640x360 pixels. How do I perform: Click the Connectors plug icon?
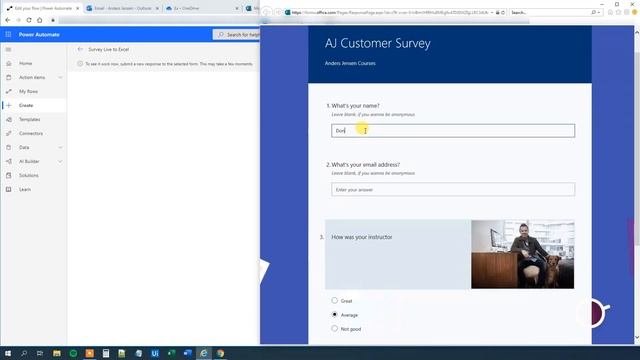pyautogui.click(x=9, y=133)
